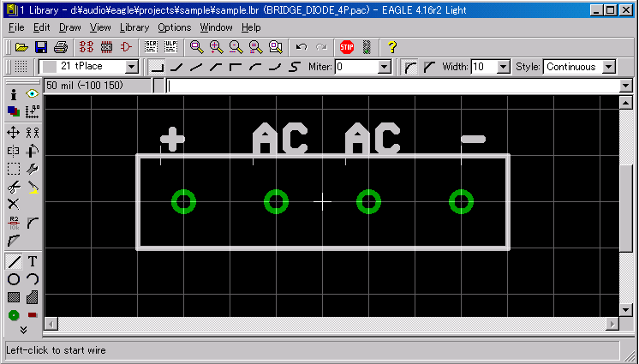This screenshot has width=639, height=364.
Task: Activate the zoom-to-selection magnifier
Action: 276,47
